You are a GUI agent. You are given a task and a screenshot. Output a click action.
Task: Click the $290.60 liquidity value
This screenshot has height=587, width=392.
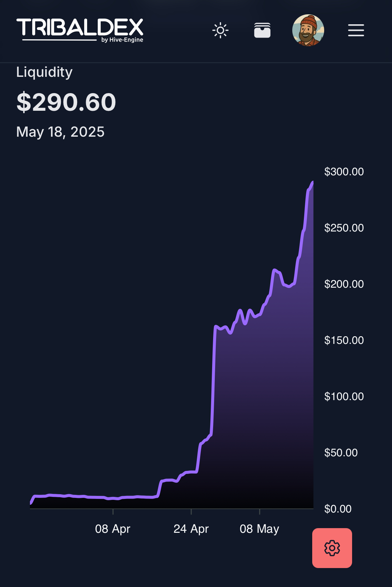click(x=66, y=102)
